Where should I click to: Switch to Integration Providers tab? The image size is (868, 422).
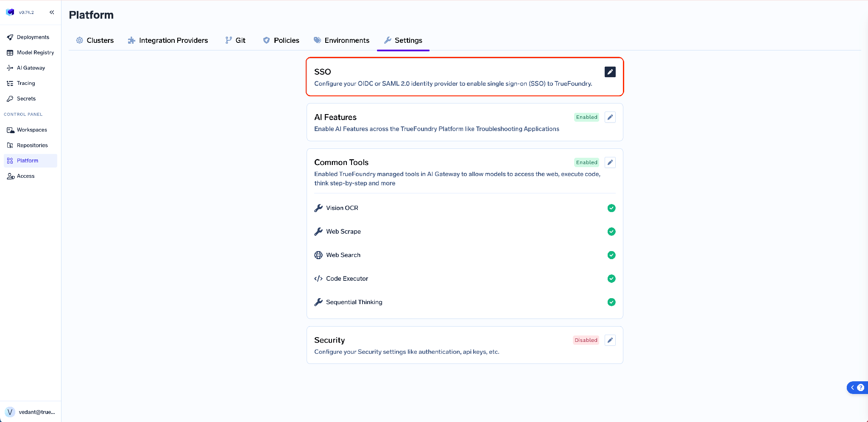[x=168, y=40]
